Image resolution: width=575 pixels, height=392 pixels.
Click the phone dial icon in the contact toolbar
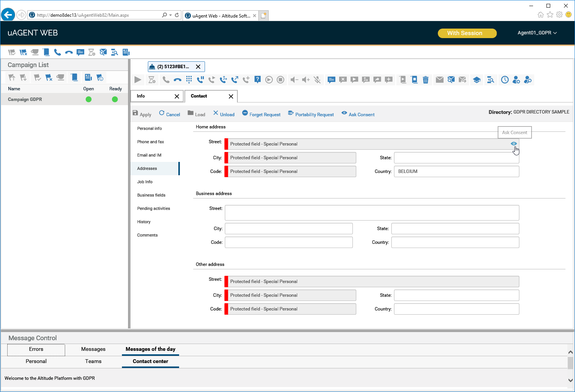coord(166,80)
